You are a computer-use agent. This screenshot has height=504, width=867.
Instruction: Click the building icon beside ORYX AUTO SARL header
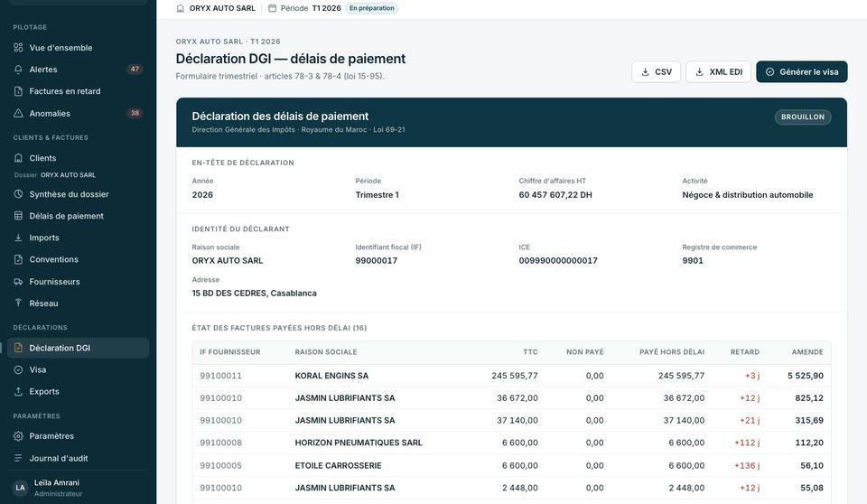pyautogui.click(x=181, y=8)
